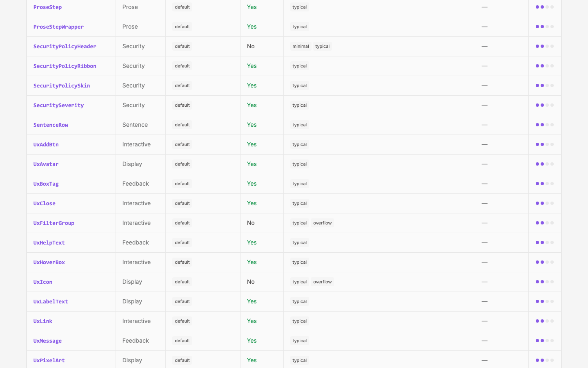Open SecuritySeverity component page
This screenshot has width=588, height=368.
pos(58,105)
